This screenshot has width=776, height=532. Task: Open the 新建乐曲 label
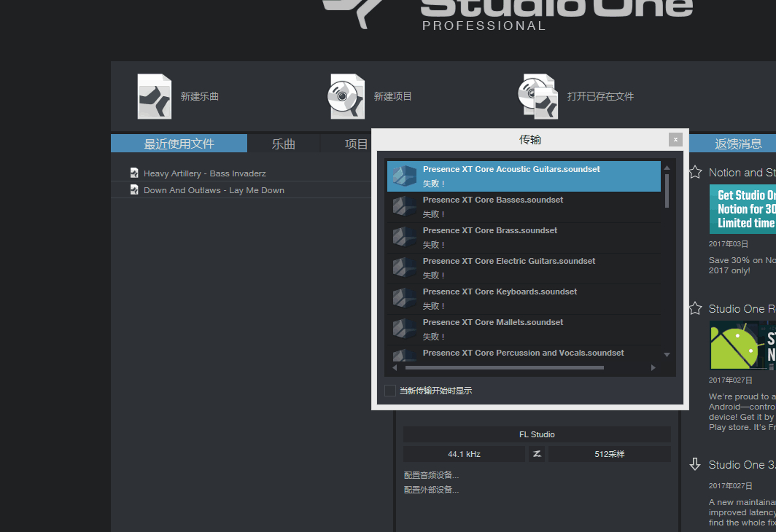pos(199,96)
